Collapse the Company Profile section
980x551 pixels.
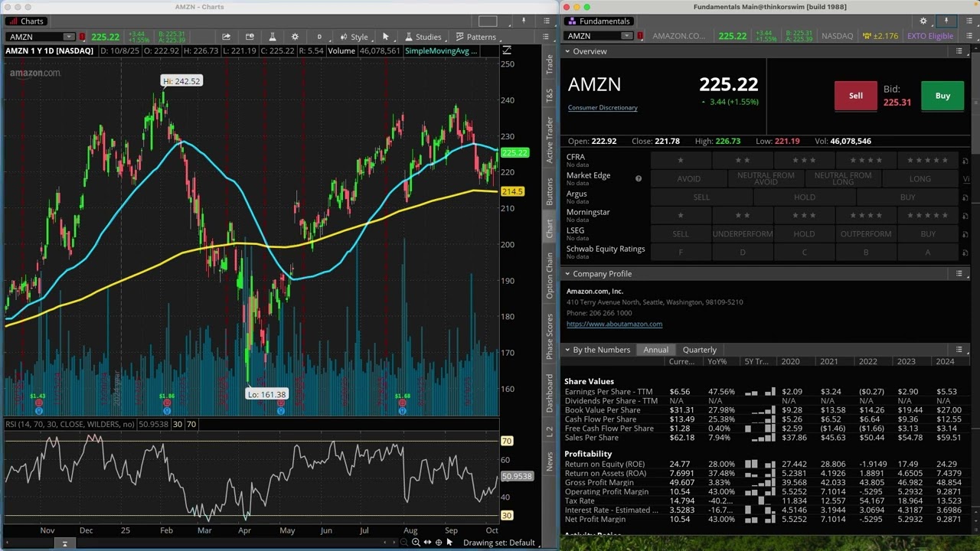pos(567,274)
